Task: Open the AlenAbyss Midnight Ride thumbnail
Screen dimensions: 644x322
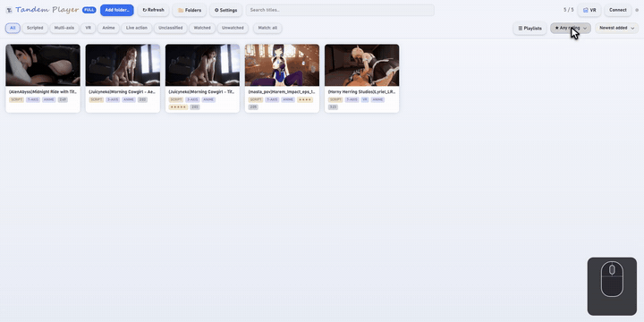Action: pyautogui.click(x=43, y=65)
